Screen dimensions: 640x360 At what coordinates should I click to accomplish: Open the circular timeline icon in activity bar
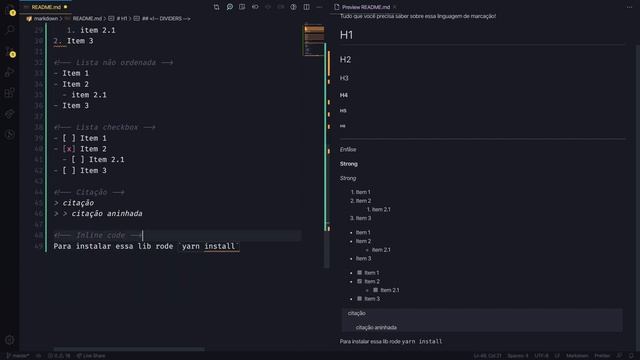tap(10, 134)
